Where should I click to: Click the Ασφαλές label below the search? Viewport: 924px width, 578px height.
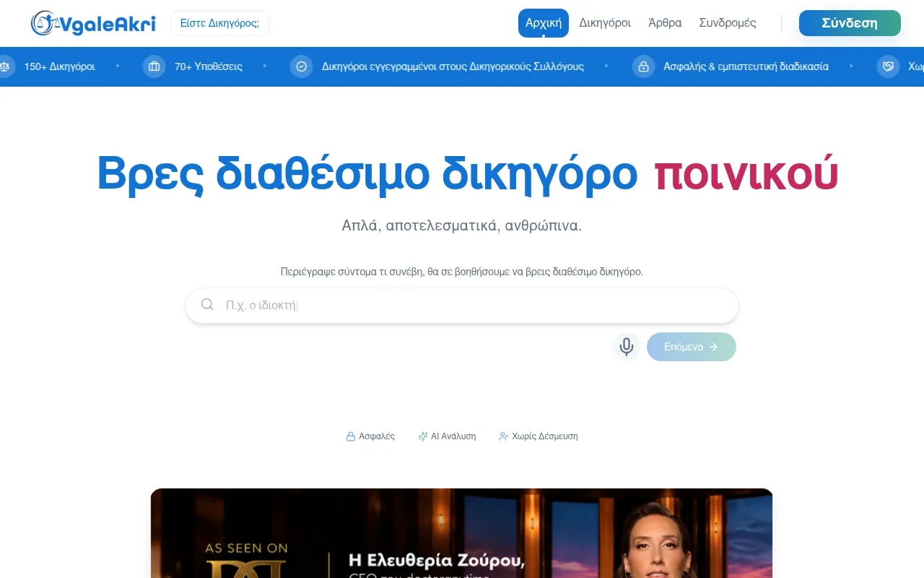(x=377, y=436)
